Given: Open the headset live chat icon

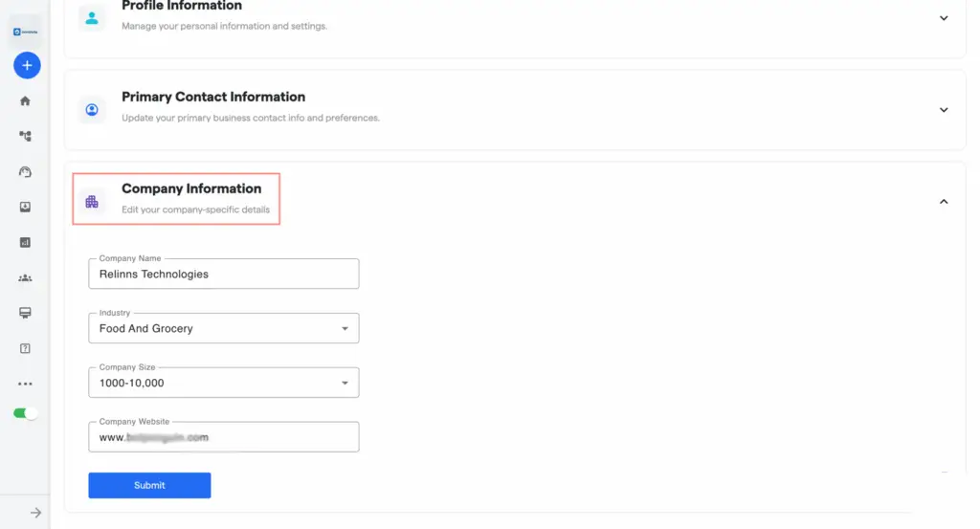Looking at the screenshot, I should tap(26, 172).
